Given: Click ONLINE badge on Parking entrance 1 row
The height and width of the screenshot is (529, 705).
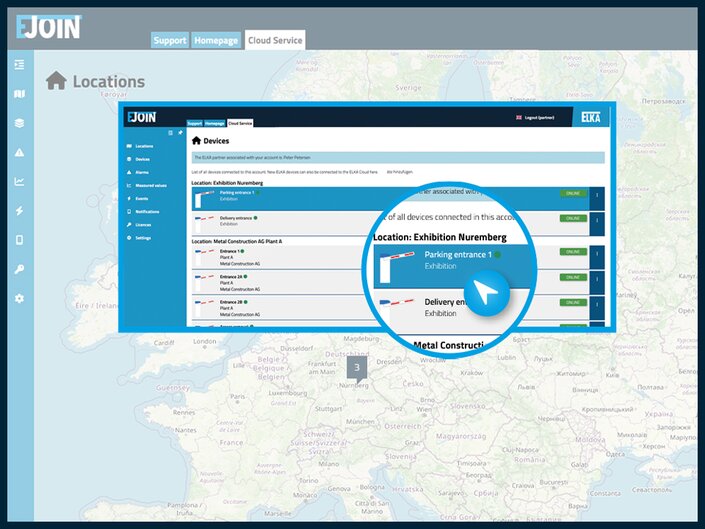Looking at the screenshot, I should pyautogui.click(x=573, y=193).
